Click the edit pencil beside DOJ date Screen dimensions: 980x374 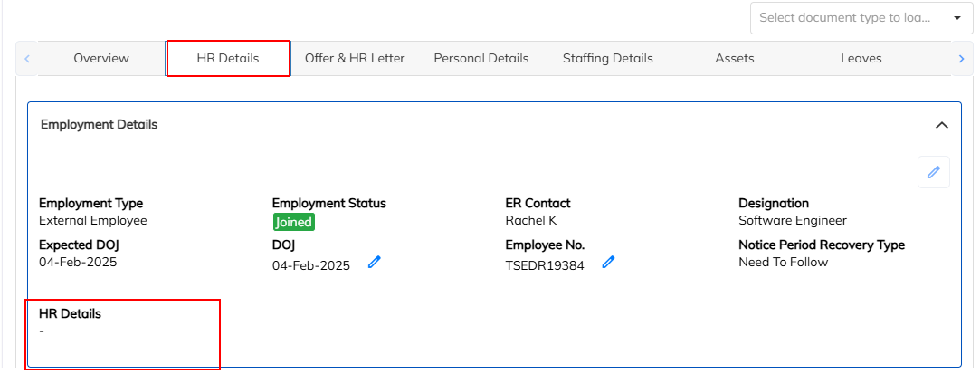tap(374, 263)
